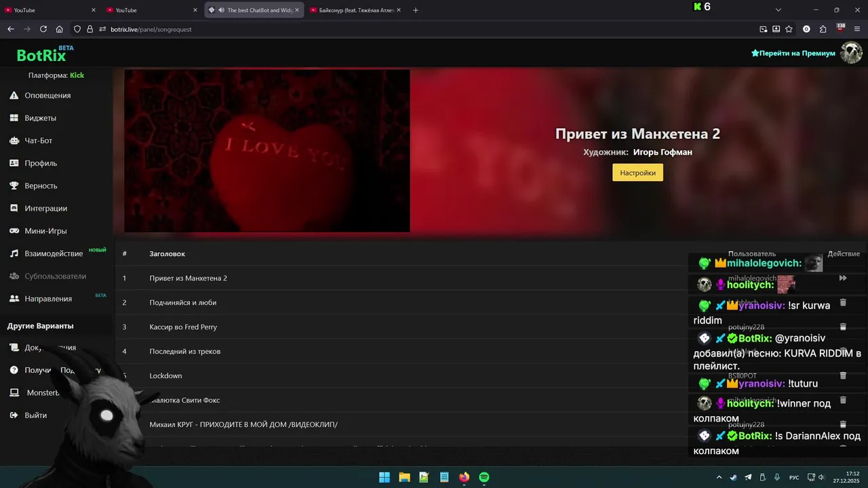Open Firefox application hamburger menu
Viewport: 868px width, 488px height.
tap(857, 29)
